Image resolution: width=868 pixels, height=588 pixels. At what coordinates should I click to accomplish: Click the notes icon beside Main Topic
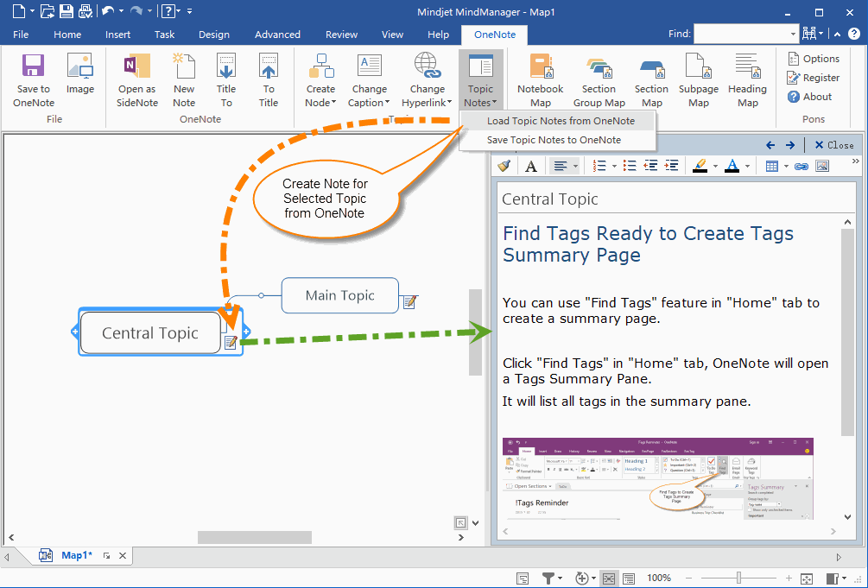pos(409,301)
